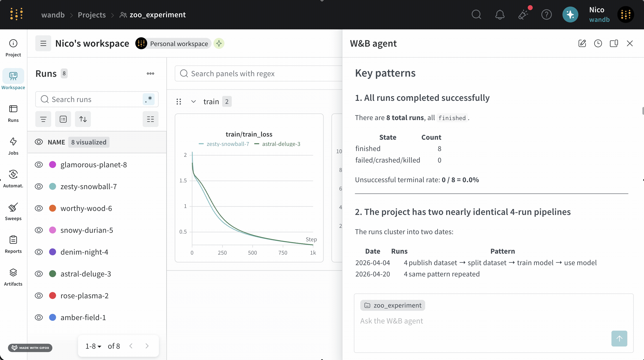
Task: Hide the denim-night-4 run
Action: pyautogui.click(x=39, y=252)
